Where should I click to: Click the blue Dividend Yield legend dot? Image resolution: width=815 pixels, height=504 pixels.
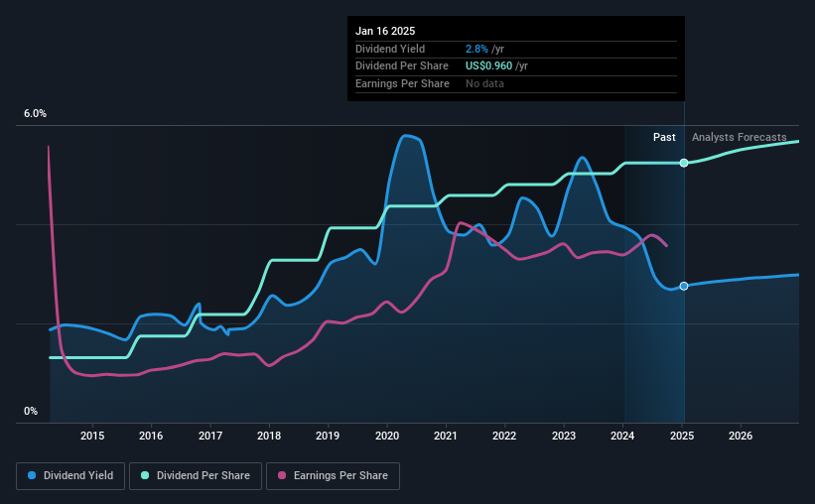click(x=32, y=475)
